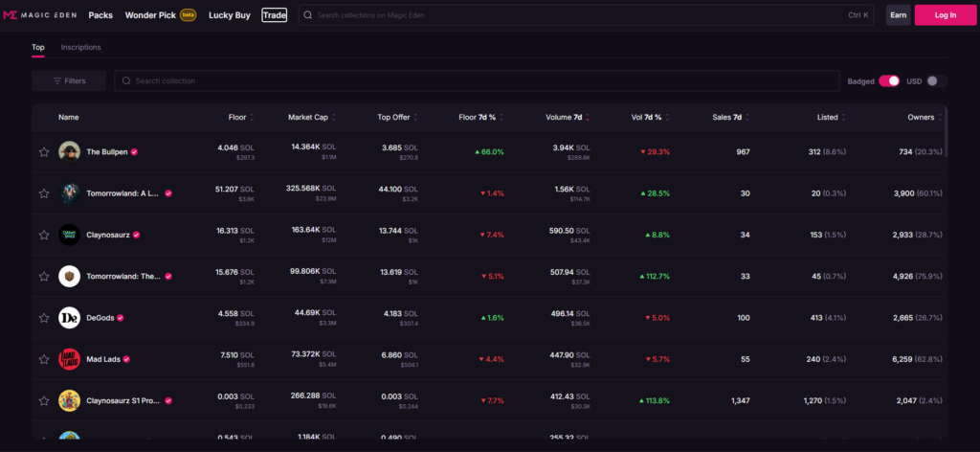Click verified badge next to The Bullpen
980x452 pixels.
pyautogui.click(x=134, y=152)
